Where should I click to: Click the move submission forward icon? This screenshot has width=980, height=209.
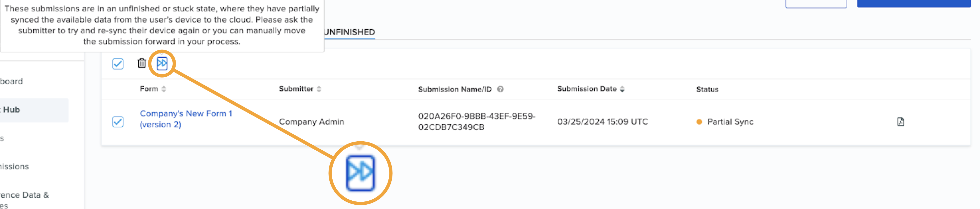click(162, 63)
